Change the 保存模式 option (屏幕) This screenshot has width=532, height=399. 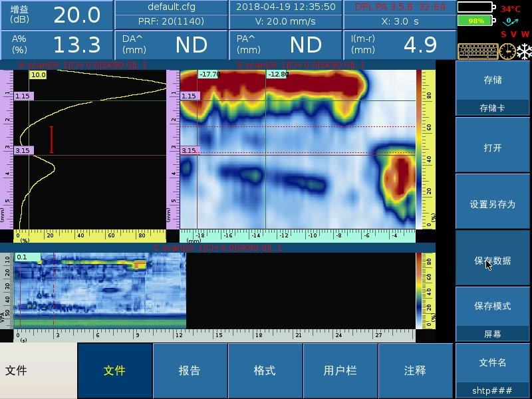[x=492, y=314]
